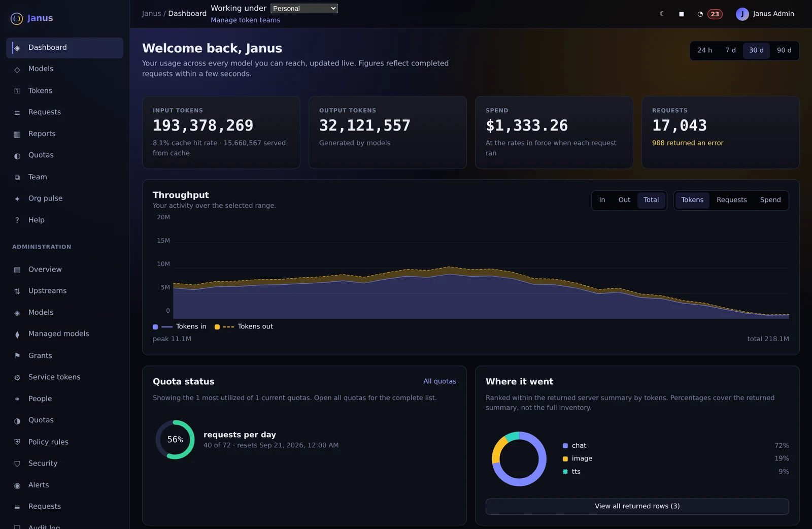Click the pie clock icon beside 23 badge

[700, 14]
